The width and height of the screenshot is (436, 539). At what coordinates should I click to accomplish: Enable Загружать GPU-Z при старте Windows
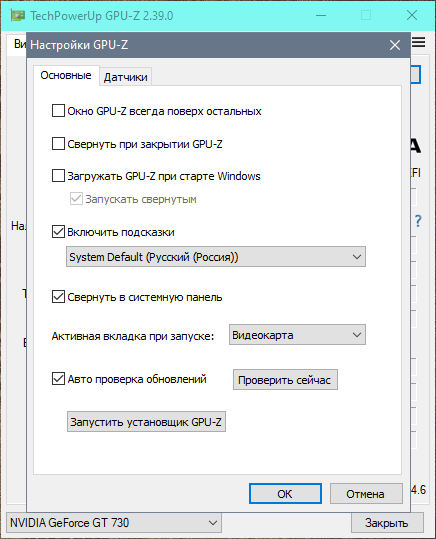(58, 175)
